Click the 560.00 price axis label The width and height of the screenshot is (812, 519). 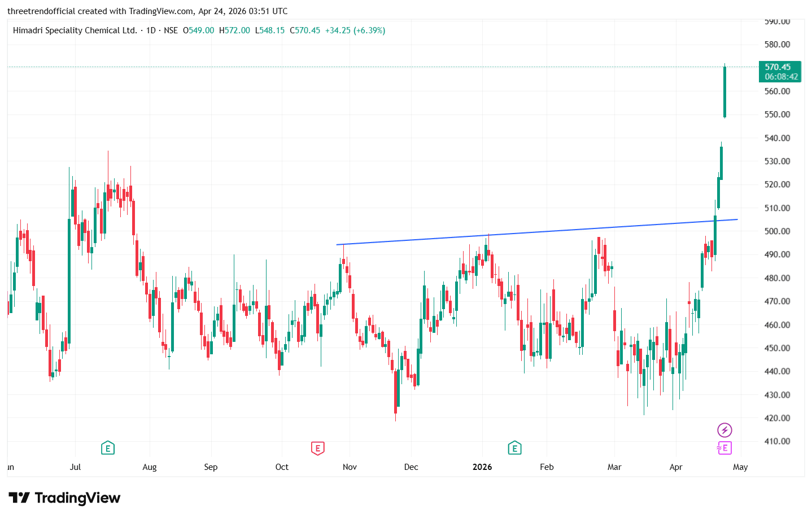coord(777,91)
